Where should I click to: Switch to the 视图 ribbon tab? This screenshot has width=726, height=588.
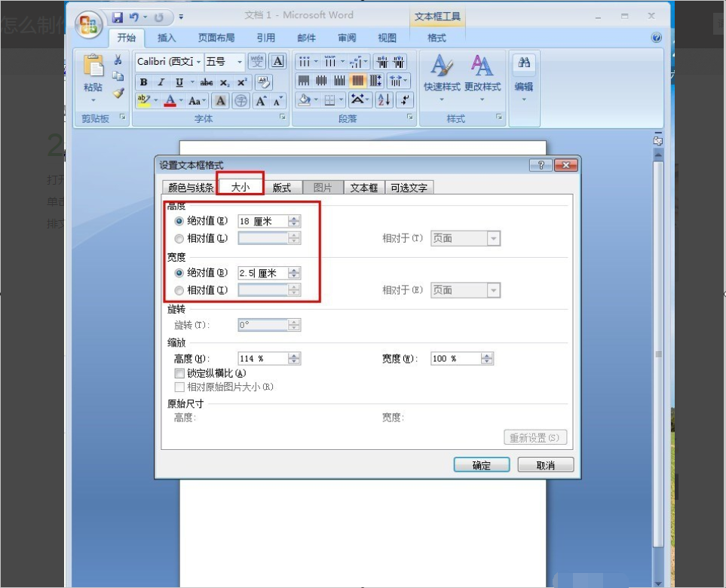[387, 38]
